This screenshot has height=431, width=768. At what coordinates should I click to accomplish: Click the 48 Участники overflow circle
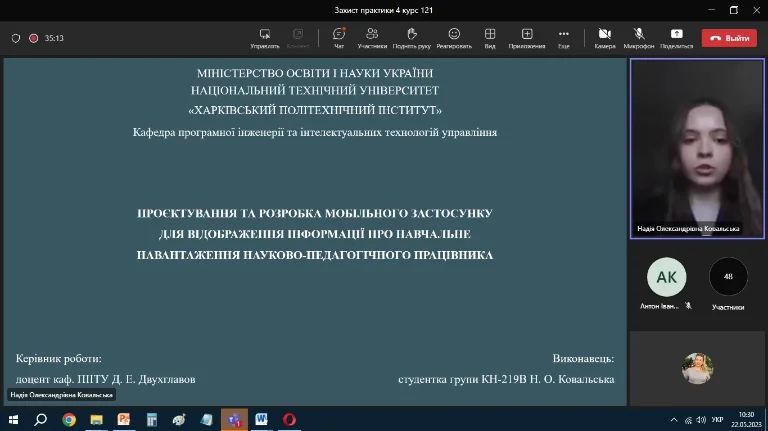(x=728, y=278)
